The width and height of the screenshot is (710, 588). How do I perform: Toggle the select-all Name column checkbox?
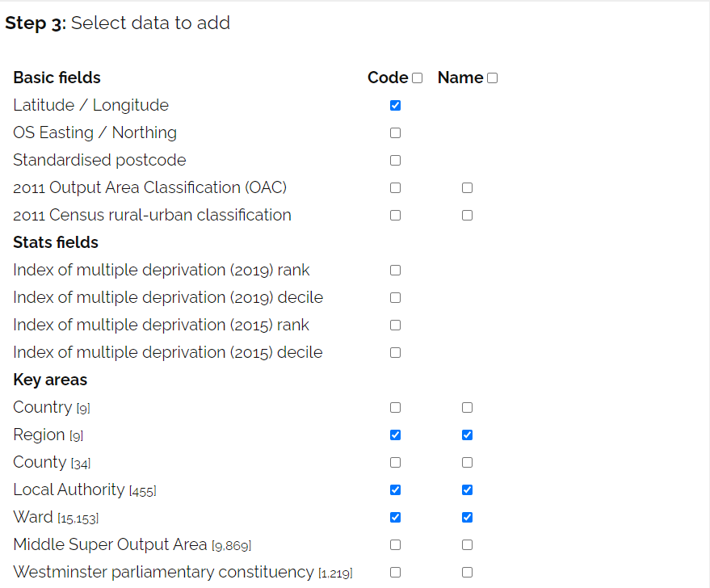[x=492, y=78]
